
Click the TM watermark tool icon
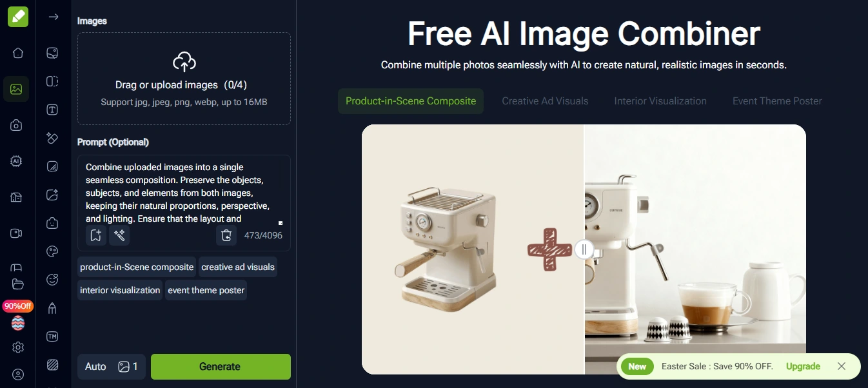click(x=53, y=336)
